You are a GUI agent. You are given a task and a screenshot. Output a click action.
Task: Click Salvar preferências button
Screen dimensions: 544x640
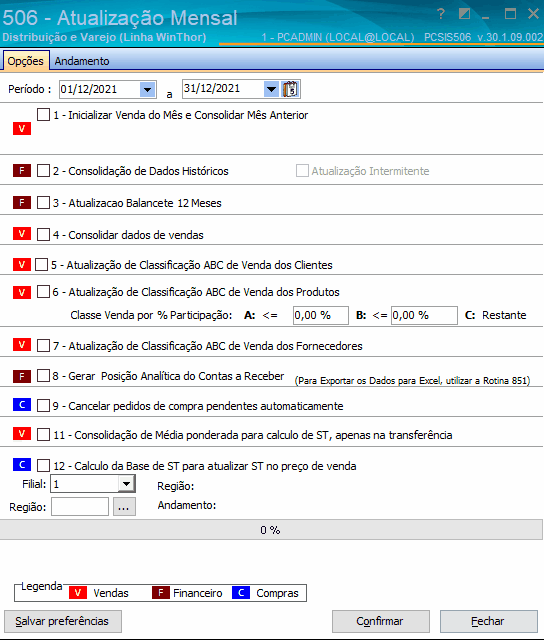(x=63, y=621)
